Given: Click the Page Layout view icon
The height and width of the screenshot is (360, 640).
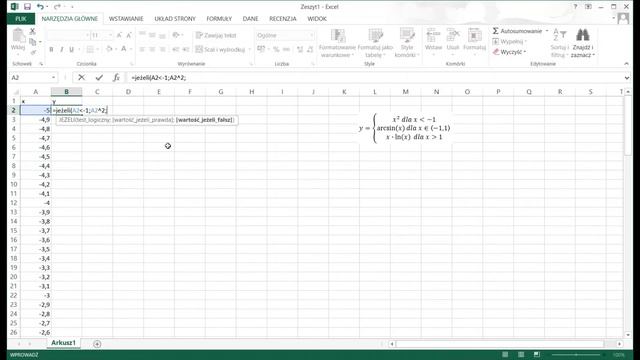Looking at the screenshot, I should [x=521, y=355].
